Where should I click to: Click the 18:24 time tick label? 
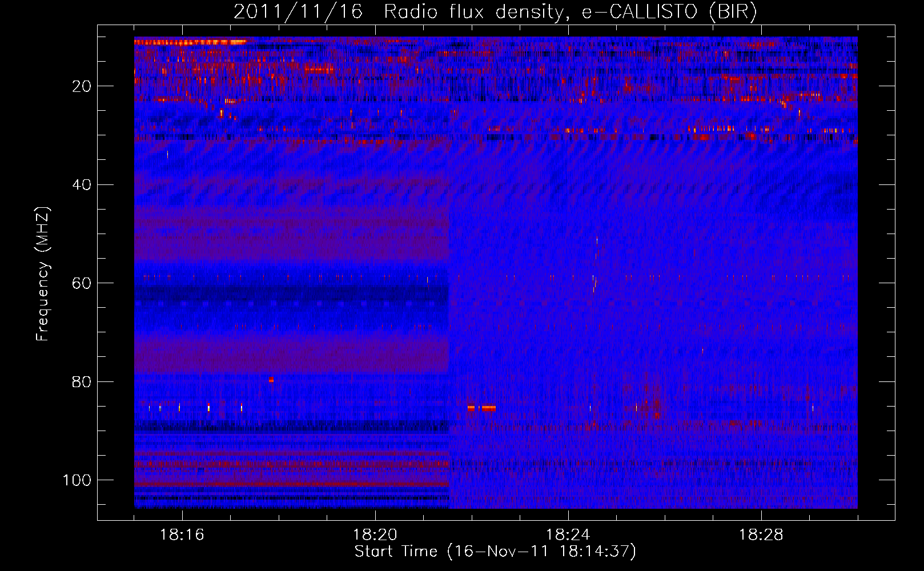click(568, 535)
